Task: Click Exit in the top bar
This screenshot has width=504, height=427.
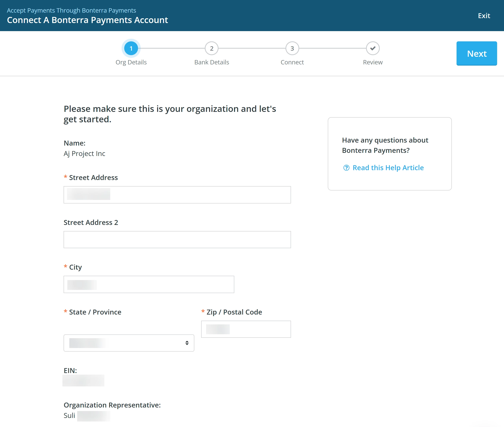Action: coord(484,16)
